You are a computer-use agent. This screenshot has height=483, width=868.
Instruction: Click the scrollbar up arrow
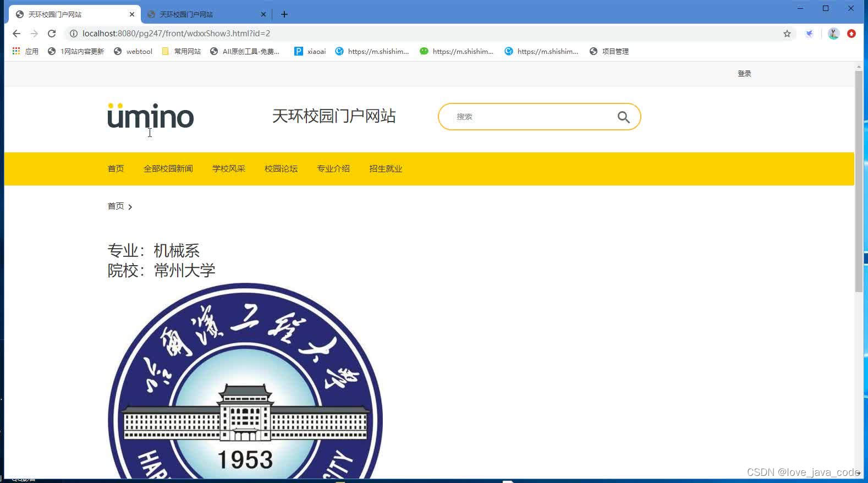click(x=859, y=66)
